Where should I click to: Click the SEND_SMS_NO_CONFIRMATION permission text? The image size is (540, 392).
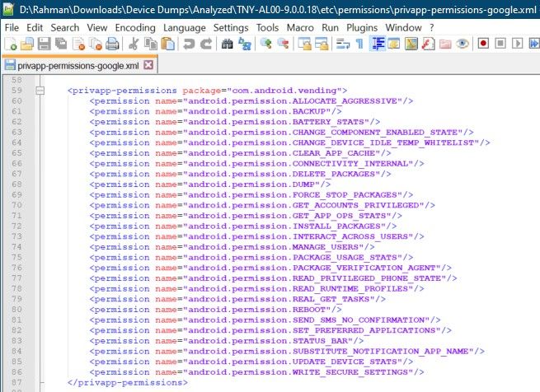click(359, 320)
